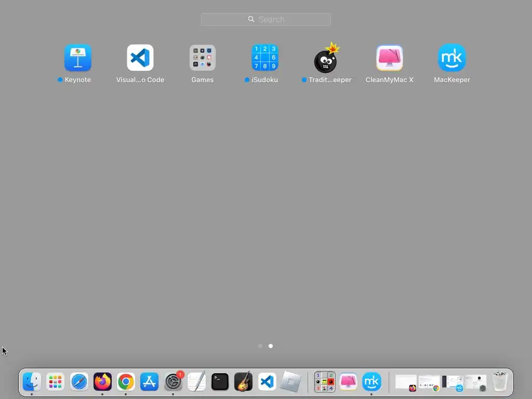Launch Firefox from the Dock
532x399 pixels.
point(102,382)
